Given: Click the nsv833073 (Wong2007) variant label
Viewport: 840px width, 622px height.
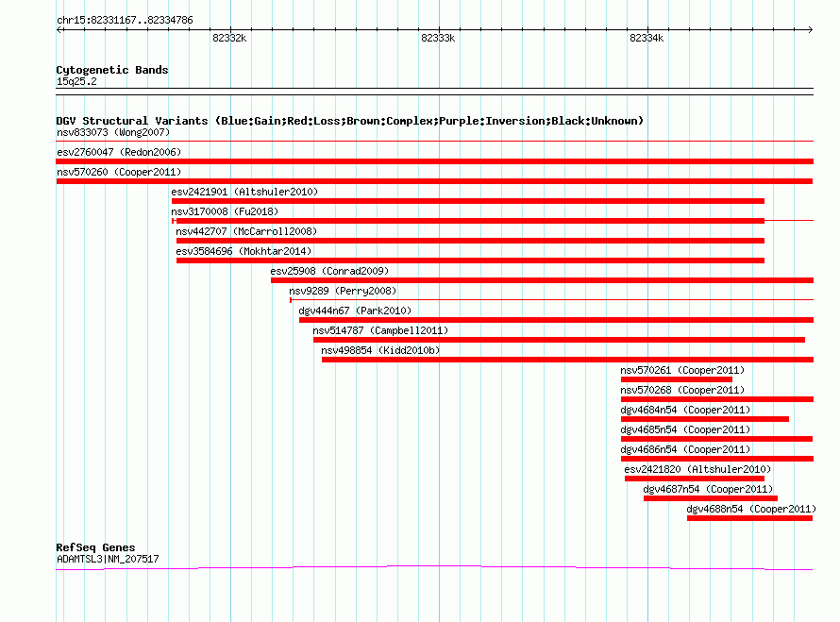Looking at the screenshot, I should pyautogui.click(x=113, y=132).
